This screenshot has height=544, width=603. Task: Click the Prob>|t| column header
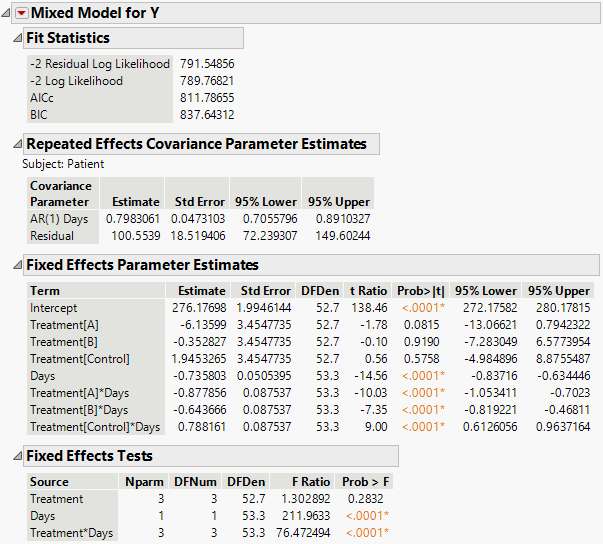[421, 291]
